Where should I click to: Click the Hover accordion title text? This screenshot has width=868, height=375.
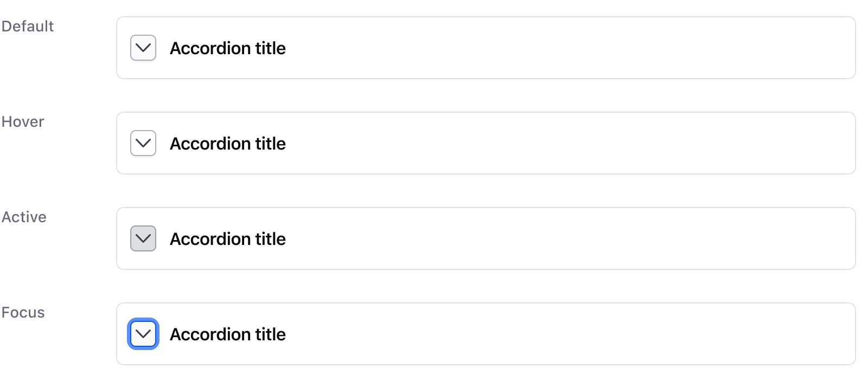pos(228,143)
